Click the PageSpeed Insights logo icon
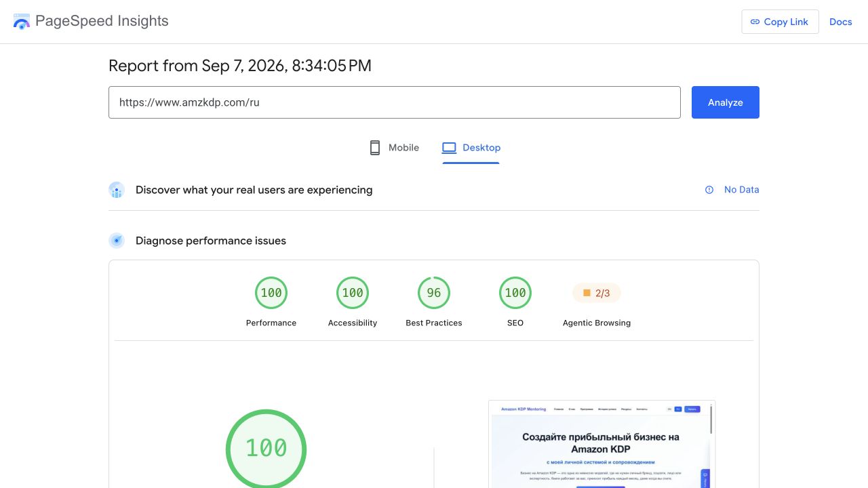Image resolution: width=868 pixels, height=488 pixels. [x=22, y=22]
